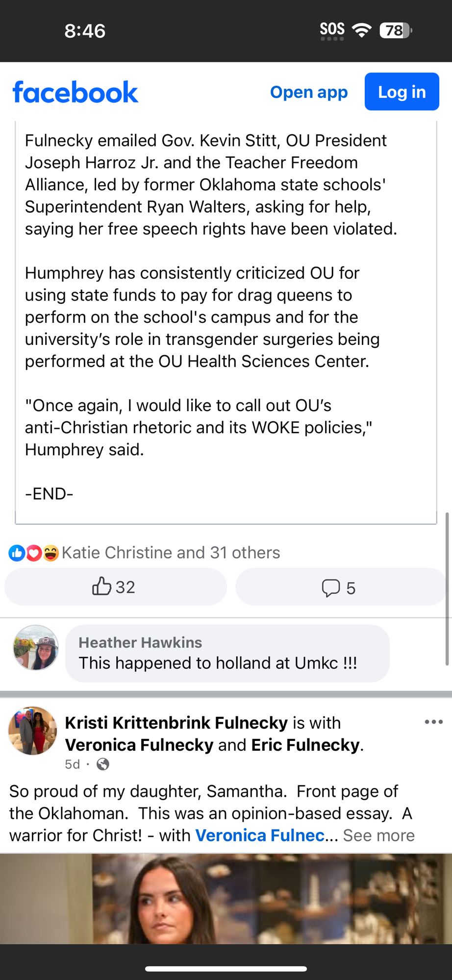Viewport: 452px width, 980px height.
Task: Click the laughing haha reaction emoji
Action: pyautogui.click(x=50, y=553)
